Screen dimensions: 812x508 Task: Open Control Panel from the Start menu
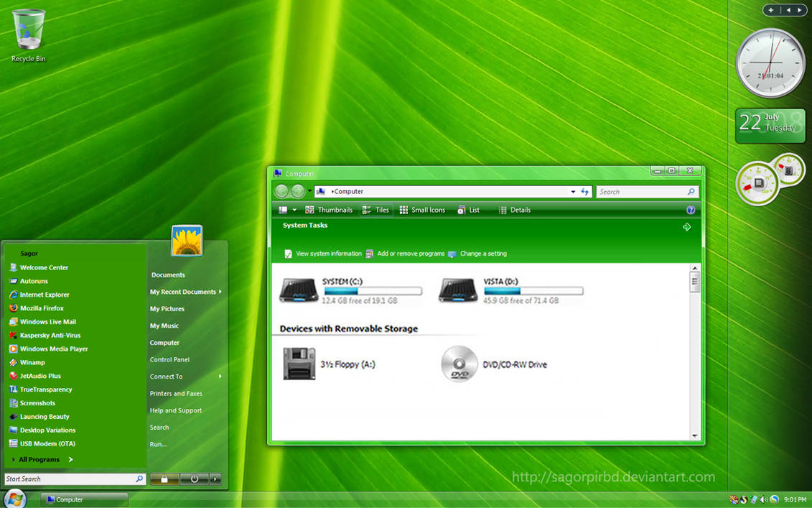(169, 359)
